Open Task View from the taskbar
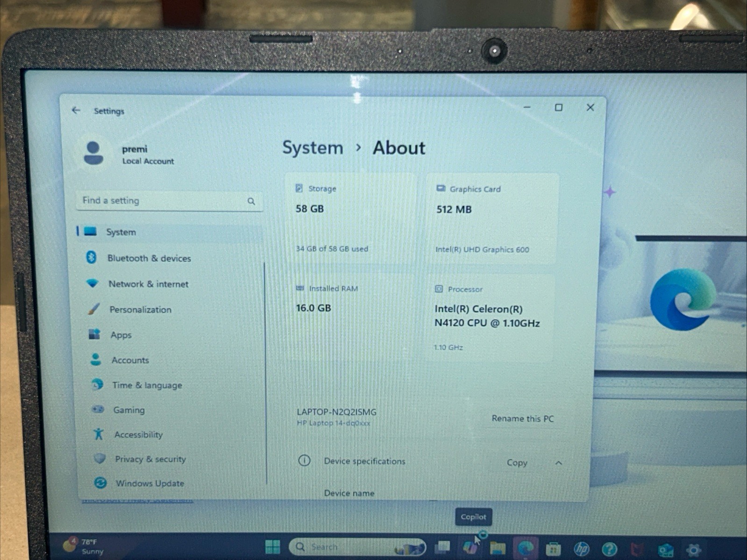Image resolution: width=747 pixels, height=560 pixels. click(x=442, y=547)
